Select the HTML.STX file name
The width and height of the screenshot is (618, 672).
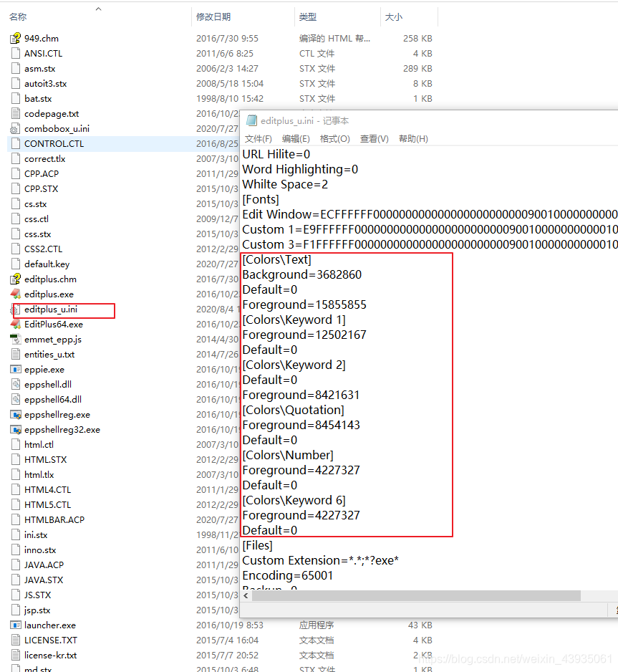[45, 459]
